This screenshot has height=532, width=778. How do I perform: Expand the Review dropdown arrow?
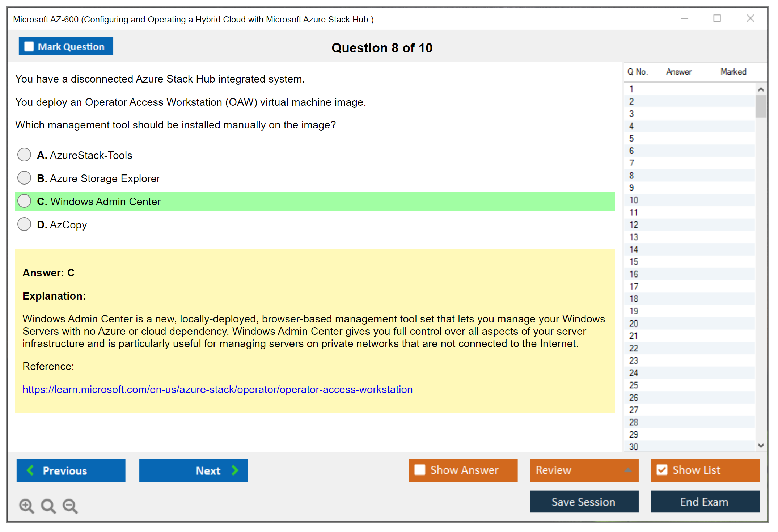(x=628, y=470)
